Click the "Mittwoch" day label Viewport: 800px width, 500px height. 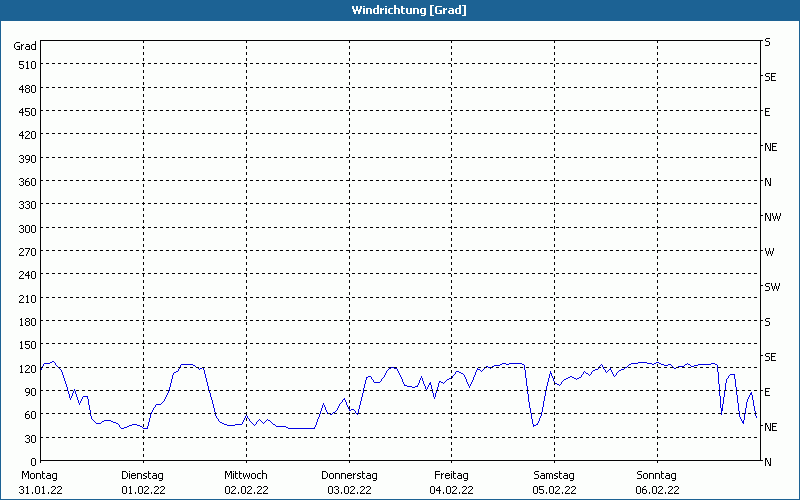pos(245,475)
